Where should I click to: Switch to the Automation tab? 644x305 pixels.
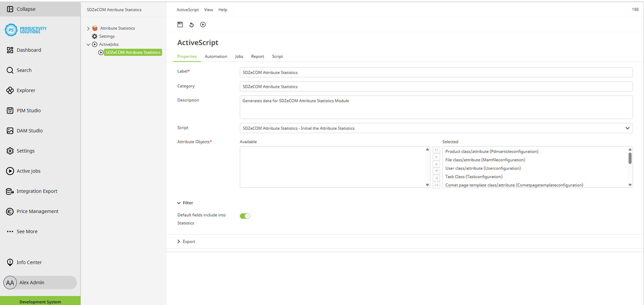[x=216, y=56]
